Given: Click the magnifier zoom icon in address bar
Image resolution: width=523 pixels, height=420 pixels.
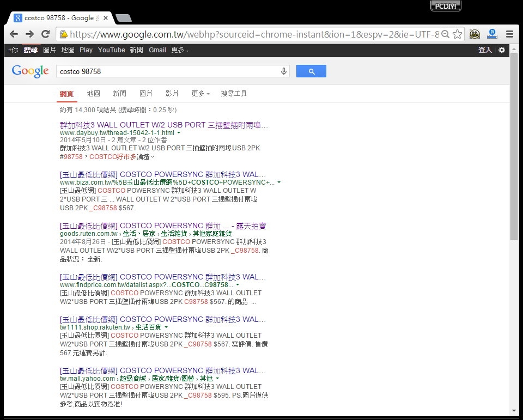Looking at the screenshot, I should coord(445,34).
